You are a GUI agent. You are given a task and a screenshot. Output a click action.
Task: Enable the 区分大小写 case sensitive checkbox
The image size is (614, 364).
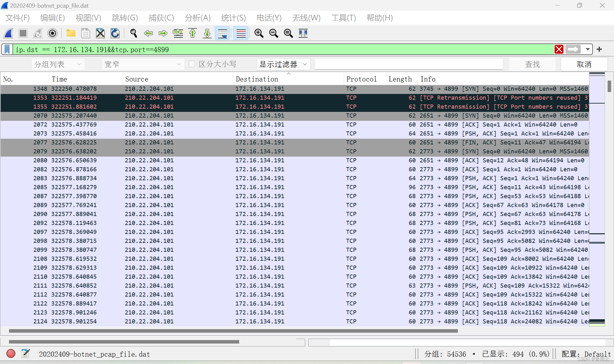click(192, 64)
